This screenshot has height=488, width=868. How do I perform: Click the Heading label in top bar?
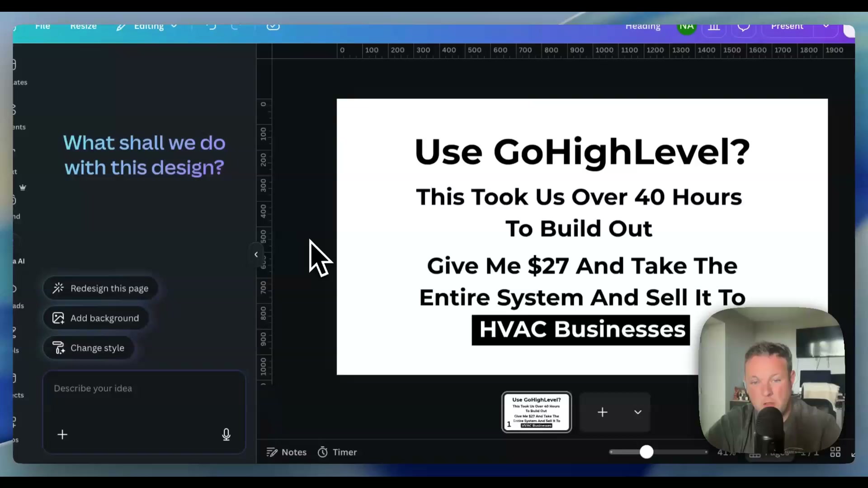coord(643,27)
